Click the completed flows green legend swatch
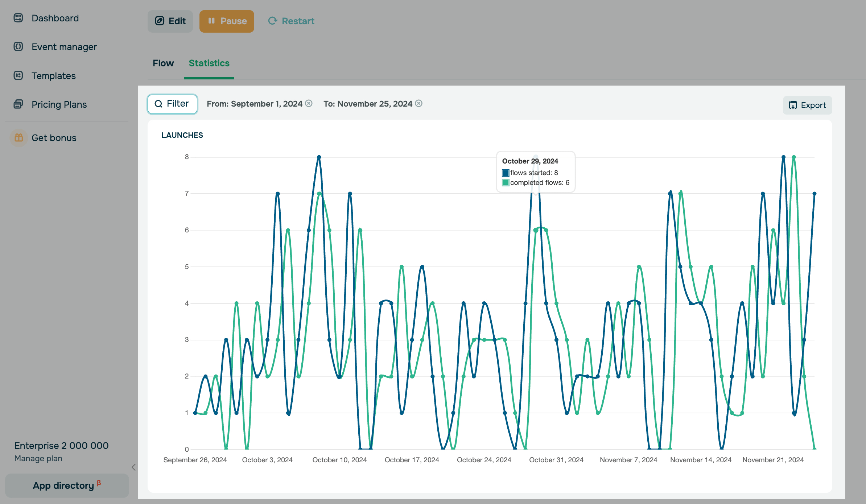The width and height of the screenshot is (866, 504). point(506,182)
